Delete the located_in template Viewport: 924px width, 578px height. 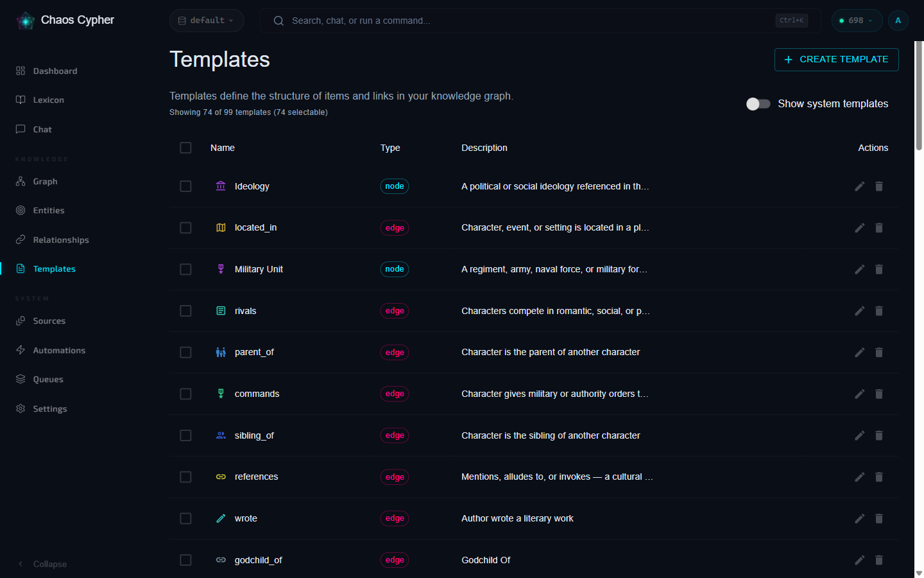point(879,228)
